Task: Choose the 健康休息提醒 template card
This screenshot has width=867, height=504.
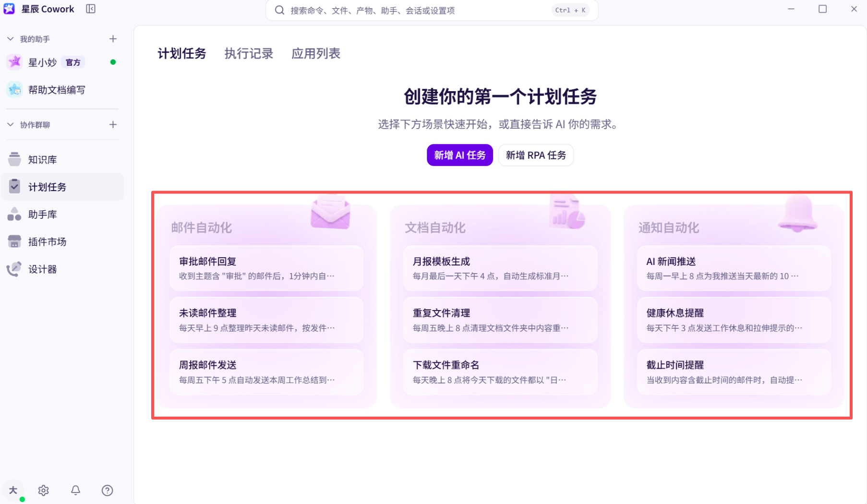Action: click(734, 320)
